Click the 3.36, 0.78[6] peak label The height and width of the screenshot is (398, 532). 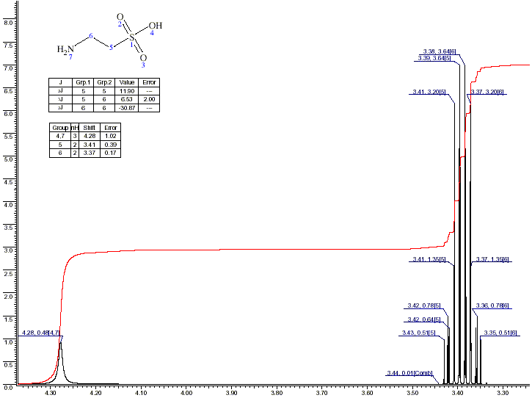(x=492, y=305)
